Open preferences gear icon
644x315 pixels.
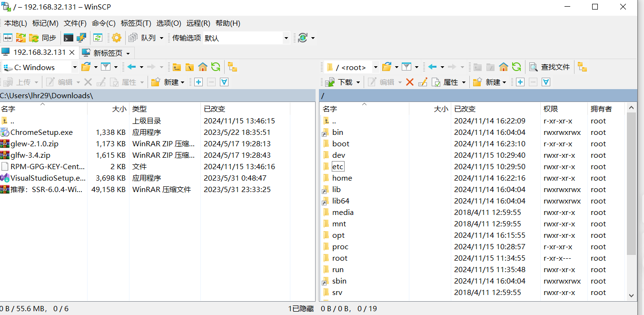pos(117,38)
